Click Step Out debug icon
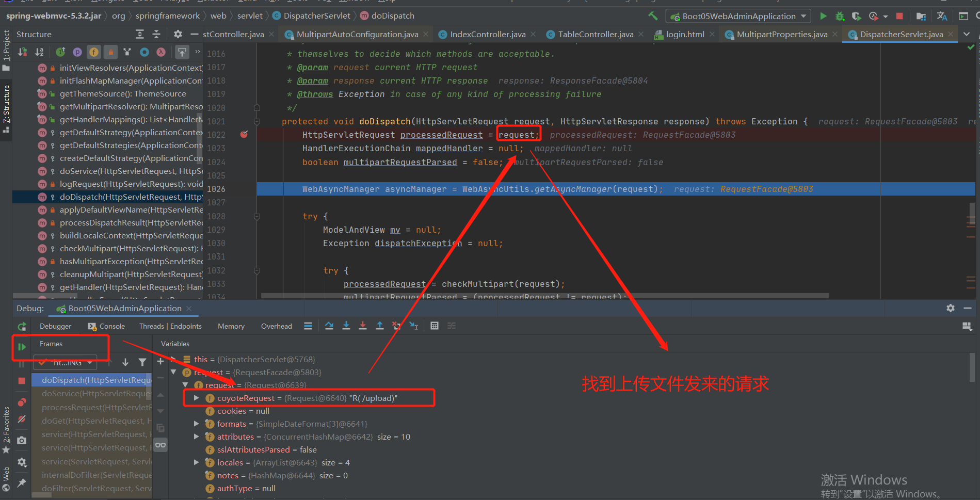Viewport: 980px width, 500px height. tap(380, 326)
